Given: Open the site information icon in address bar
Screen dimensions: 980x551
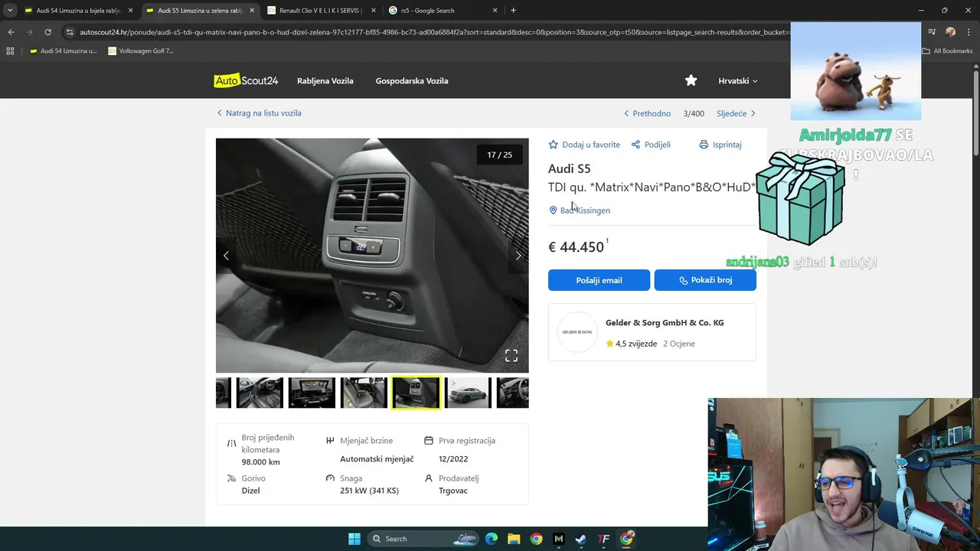Looking at the screenshot, I should (70, 32).
